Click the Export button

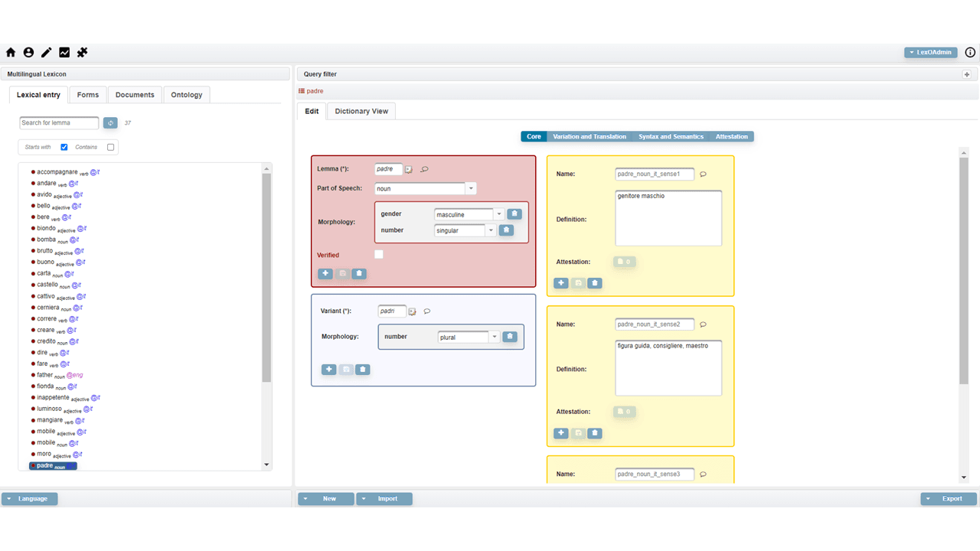(949, 499)
